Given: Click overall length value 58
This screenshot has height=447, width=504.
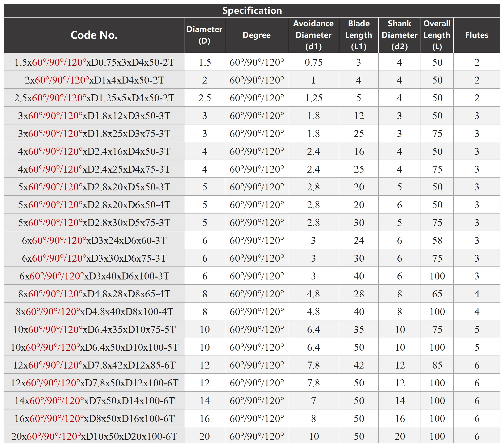Looking at the screenshot, I should [x=437, y=240].
